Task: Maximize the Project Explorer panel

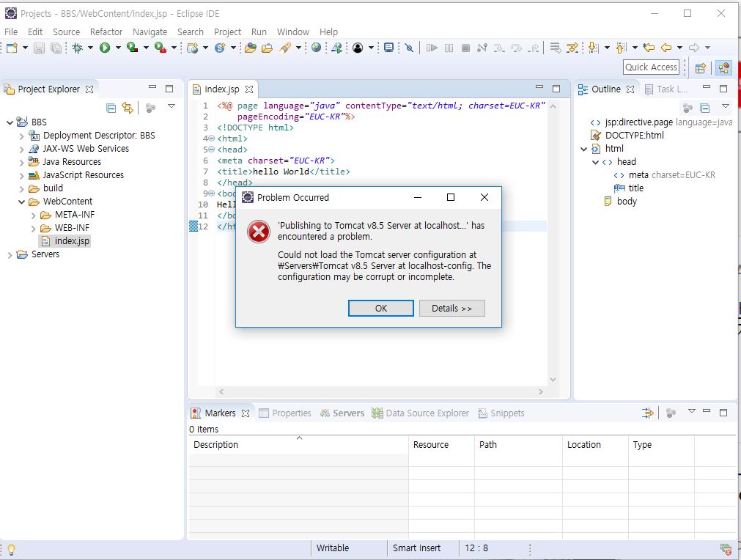Action: tap(169, 89)
